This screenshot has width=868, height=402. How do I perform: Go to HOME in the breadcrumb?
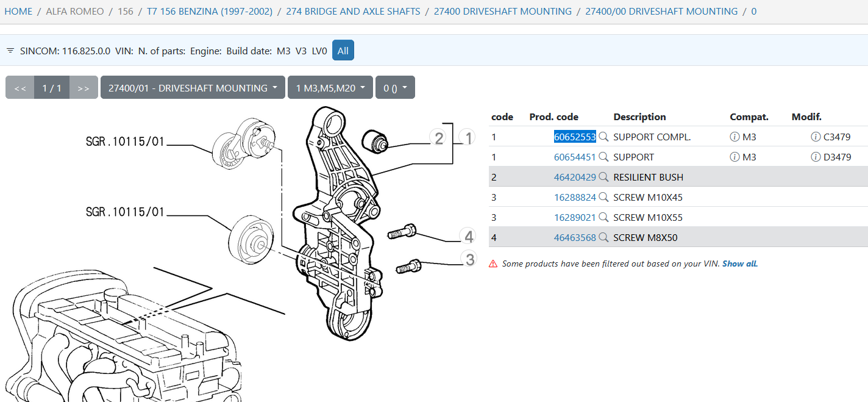[x=18, y=11]
